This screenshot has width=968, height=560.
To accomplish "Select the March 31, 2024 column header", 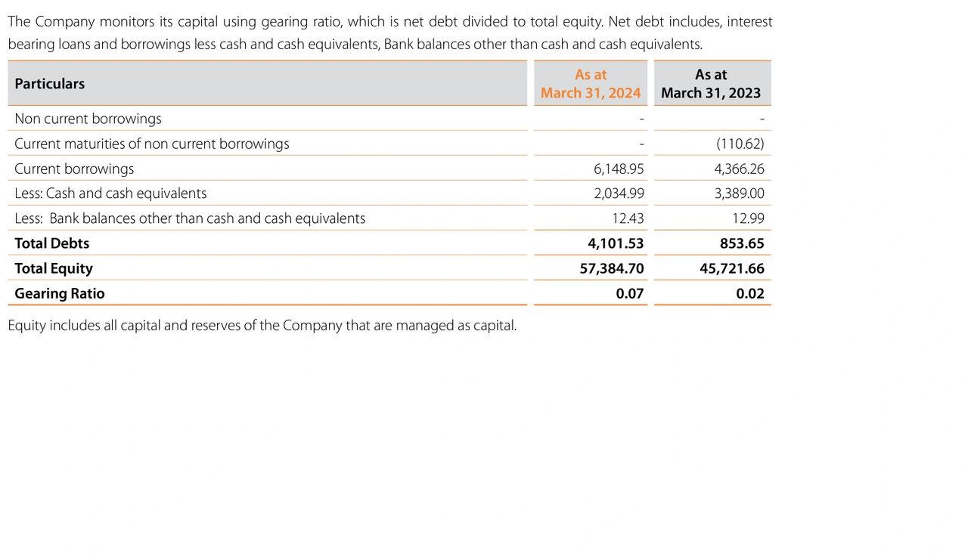I will 591,84.
